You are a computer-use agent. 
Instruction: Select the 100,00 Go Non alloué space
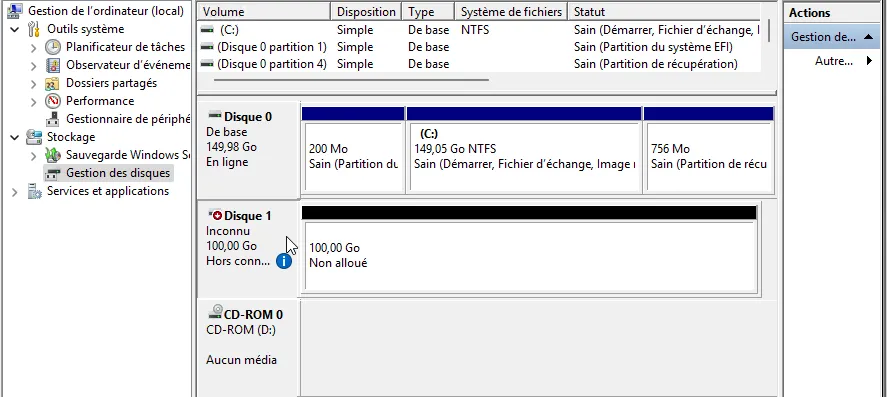point(531,256)
